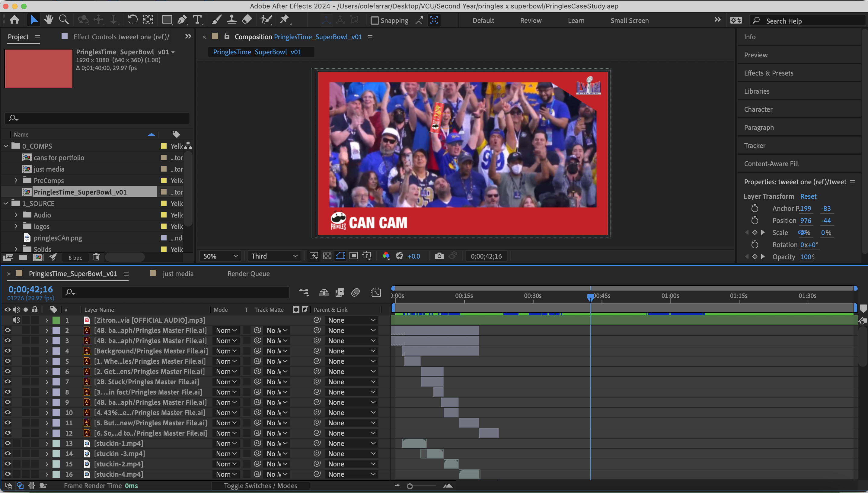Open the 50% magnification dropdown
Viewport: 868px width, 493px height.
(220, 256)
